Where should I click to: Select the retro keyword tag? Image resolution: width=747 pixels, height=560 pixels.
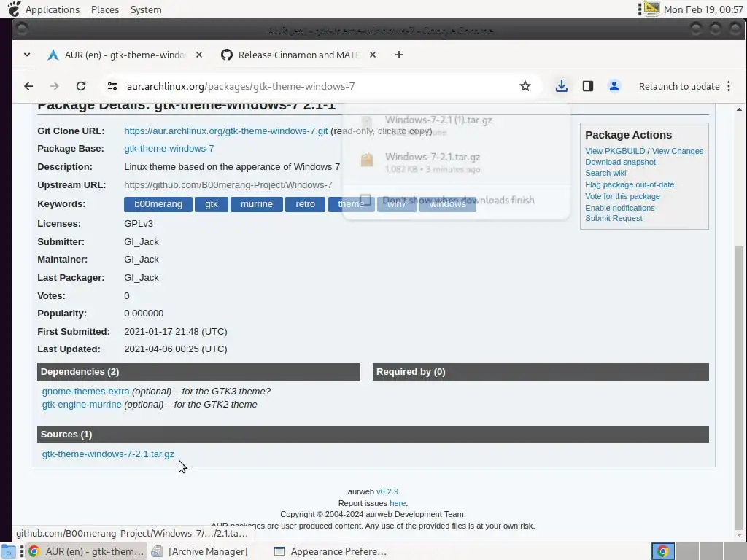(306, 204)
